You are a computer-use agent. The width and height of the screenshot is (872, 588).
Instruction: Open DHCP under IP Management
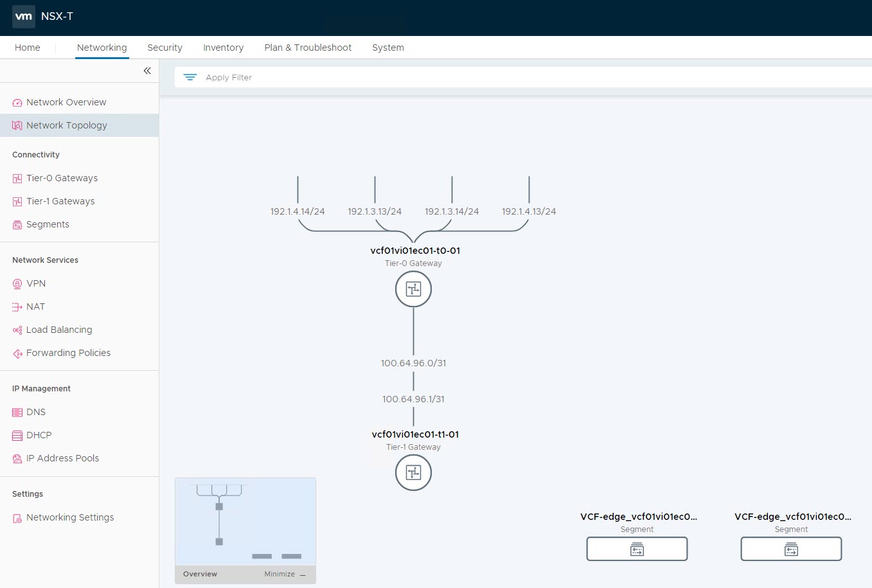click(x=39, y=435)
